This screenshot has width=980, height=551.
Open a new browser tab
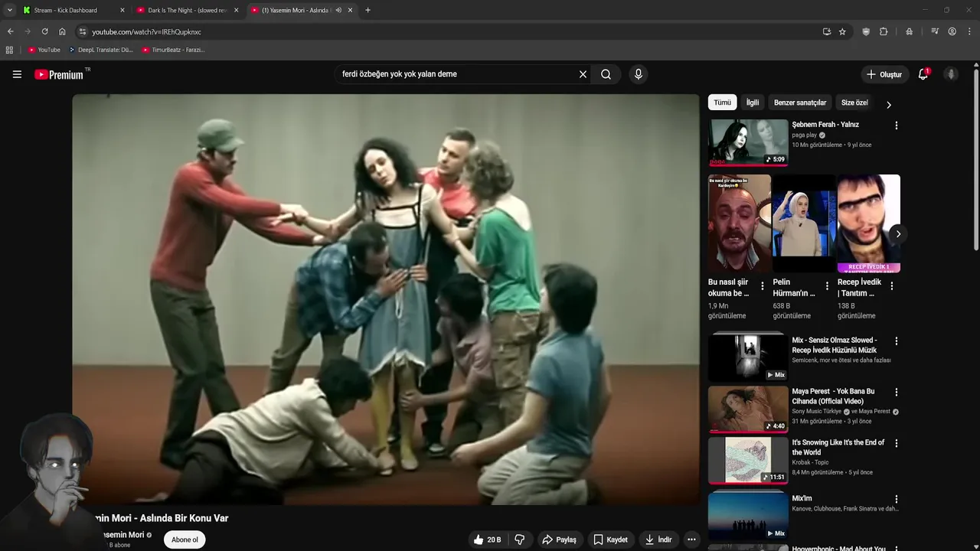coord(367,11)
